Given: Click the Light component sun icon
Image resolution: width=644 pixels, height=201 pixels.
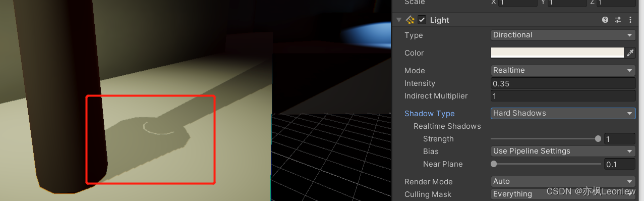Looking at the screenshot, I should pyautogui.click(x=410, y=20).
